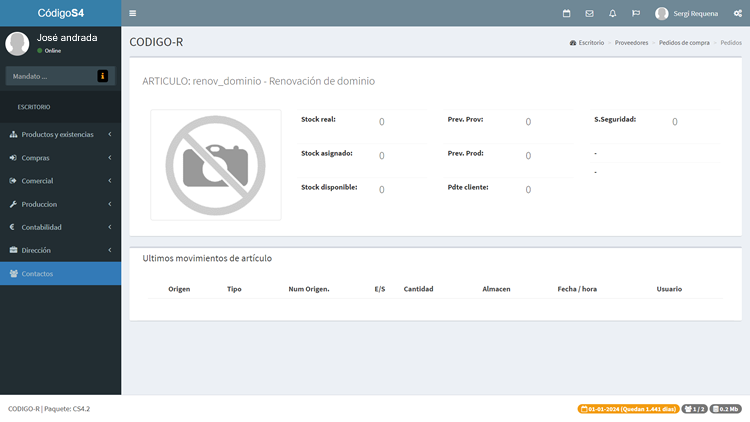This screenshot has height=422, width=750.
Task: Open the mail envelope icon
Action: [x=590, y=13]
